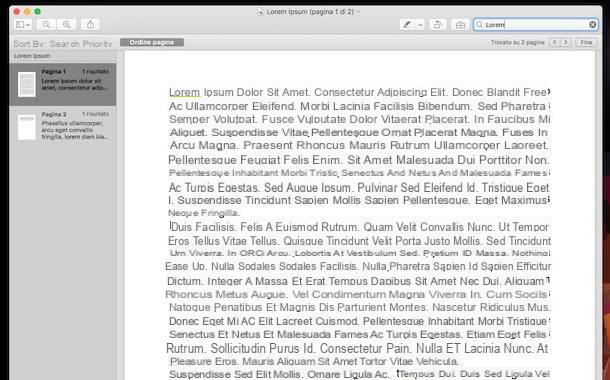Click the zoom out magnifier icon
The width and height of the screenshot is (610, 380).
coord(46,25)
